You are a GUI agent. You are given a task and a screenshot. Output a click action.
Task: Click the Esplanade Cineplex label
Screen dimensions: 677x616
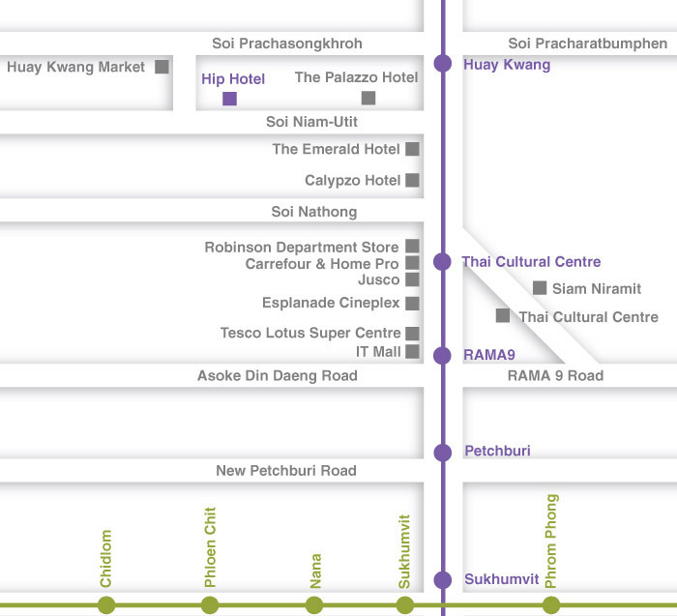331,303
